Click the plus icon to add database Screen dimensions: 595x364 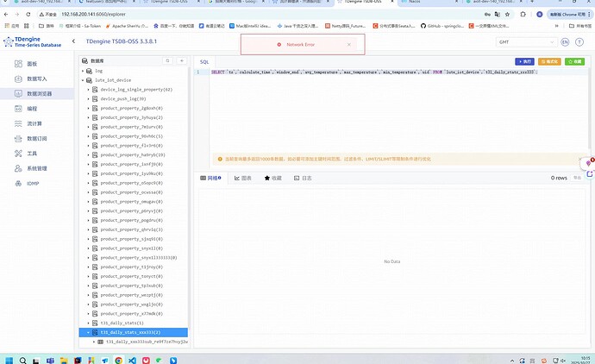(x=181, y=61)
